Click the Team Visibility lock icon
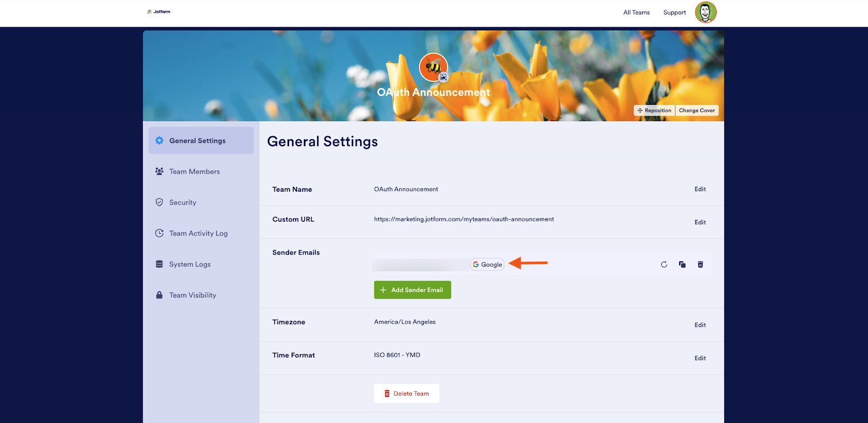This screenshot has width=868, height=423. pos(159,295)
